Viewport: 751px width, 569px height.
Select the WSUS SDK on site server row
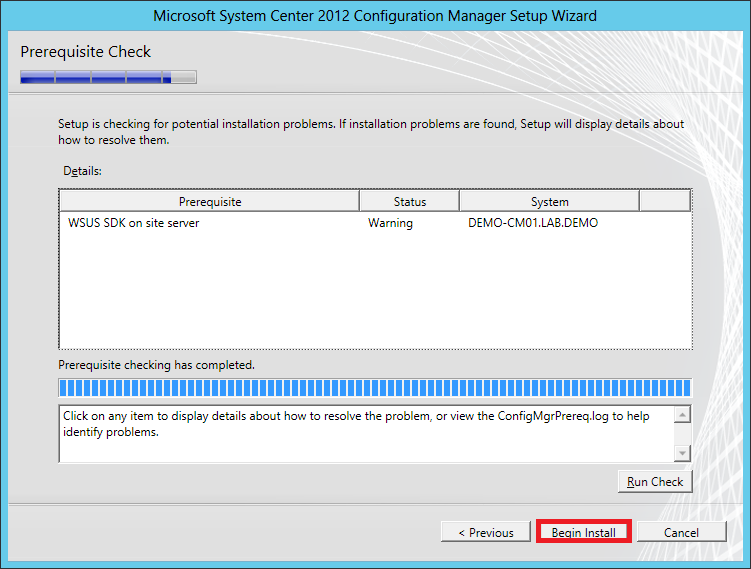[133, 223]
